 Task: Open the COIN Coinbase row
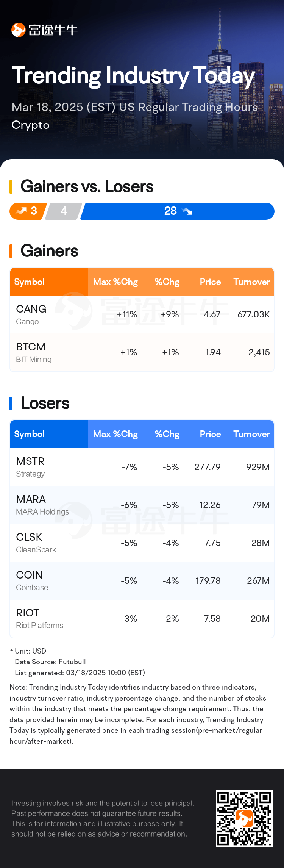pos(142,581)
